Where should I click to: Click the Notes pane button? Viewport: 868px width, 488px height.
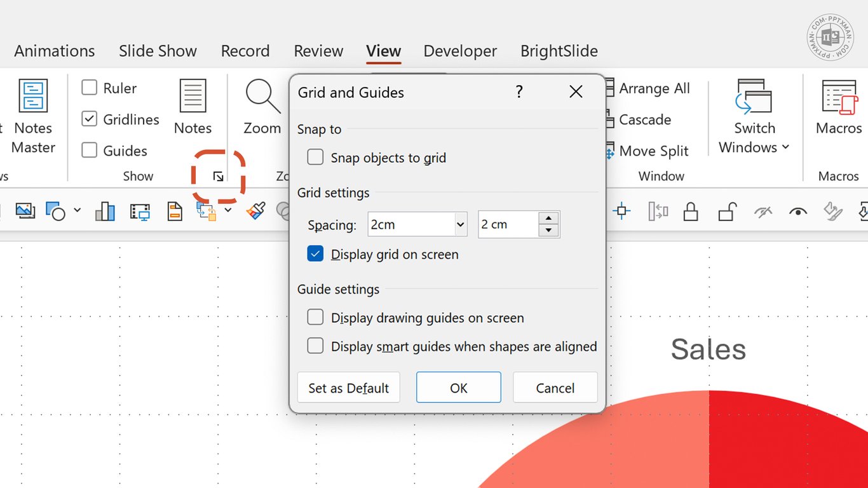[193, 107]
